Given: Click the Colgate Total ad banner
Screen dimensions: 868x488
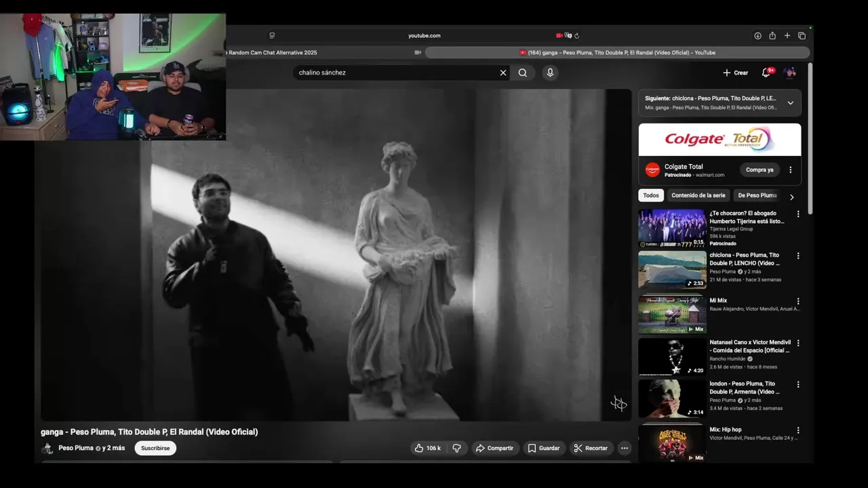Looking at the screenshot, I should point(719,140).
